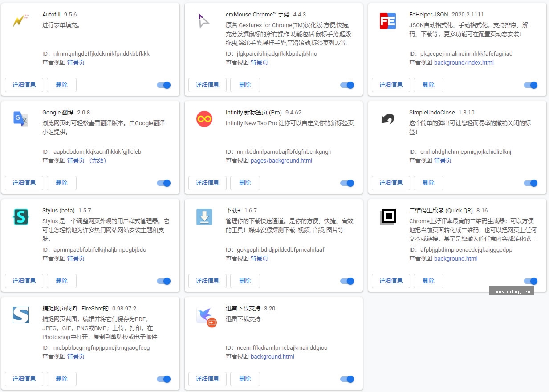Open 迅雷下载支持 background.html link
549x392 pixels.
272,356
